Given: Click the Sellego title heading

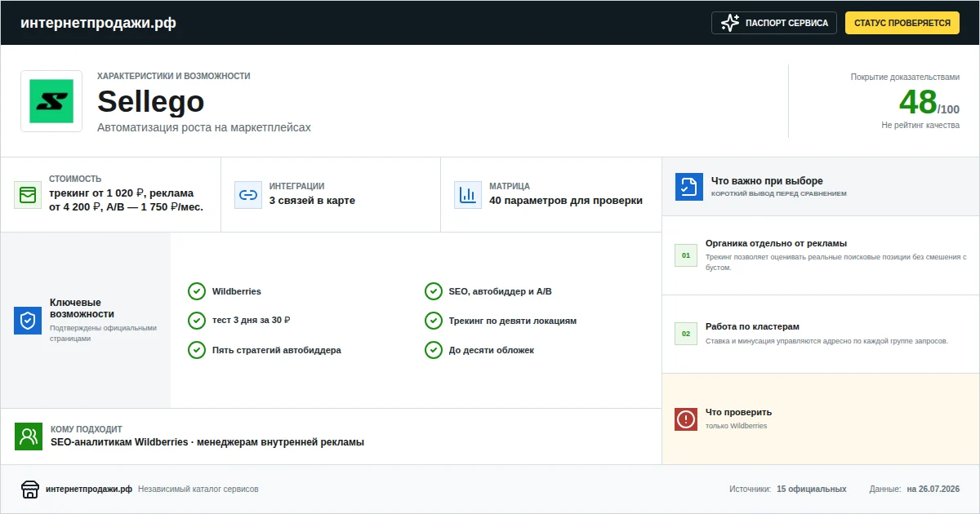Looking at the screenshot, I should (151, 102).
